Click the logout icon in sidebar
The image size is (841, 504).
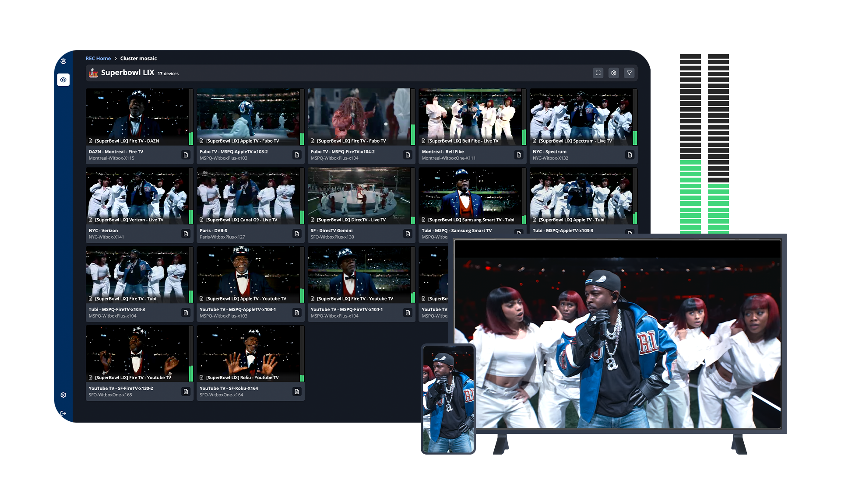coord(63,413)
